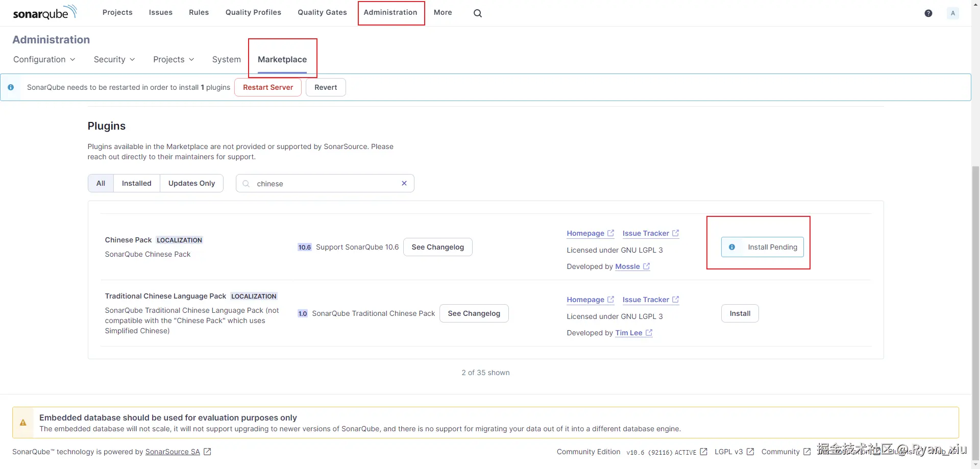Click the info icon in restart notice banner
Screen dimensions: 980x469
click(11, 87)
